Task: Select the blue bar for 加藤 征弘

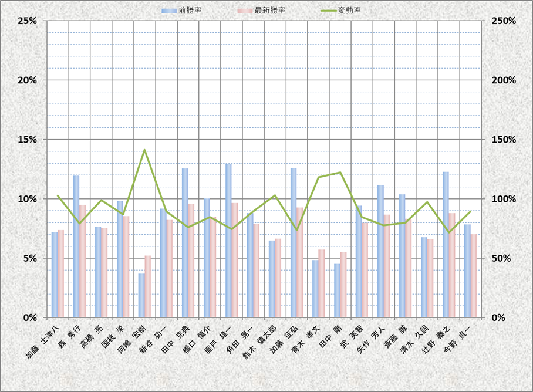Action: pos(294,242)
